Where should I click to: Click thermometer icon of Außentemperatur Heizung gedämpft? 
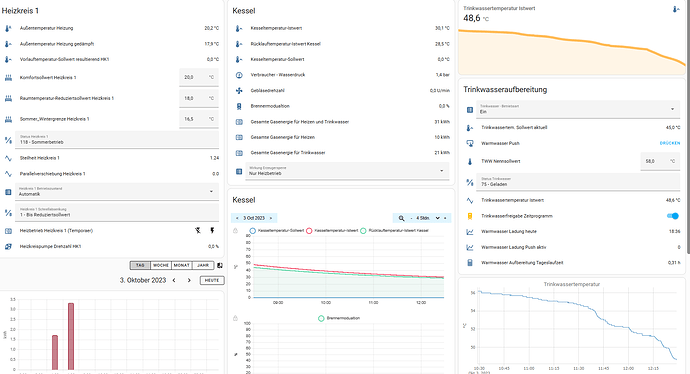point(8,44)
